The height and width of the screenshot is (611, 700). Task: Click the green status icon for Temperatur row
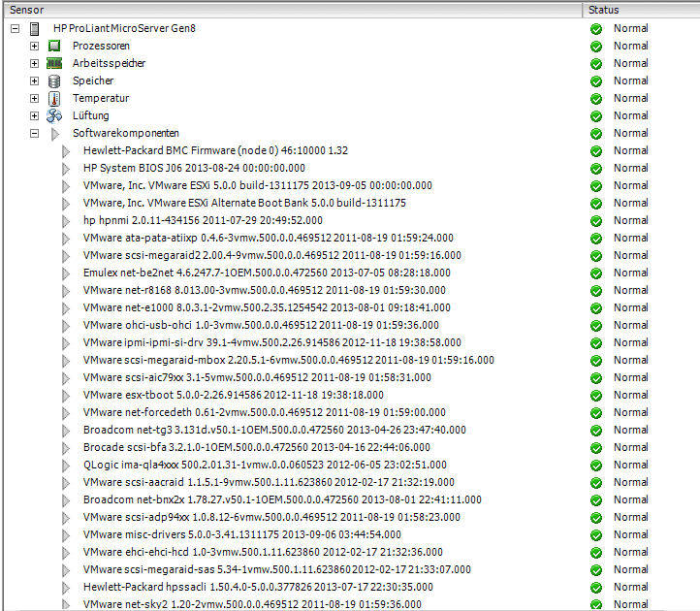click(x=596, y=99)
